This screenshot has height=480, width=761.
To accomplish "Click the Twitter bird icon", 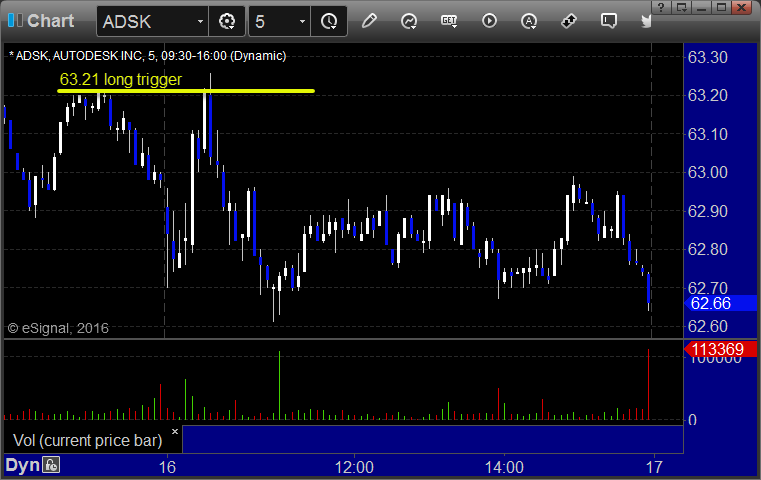I will point(646,21).
